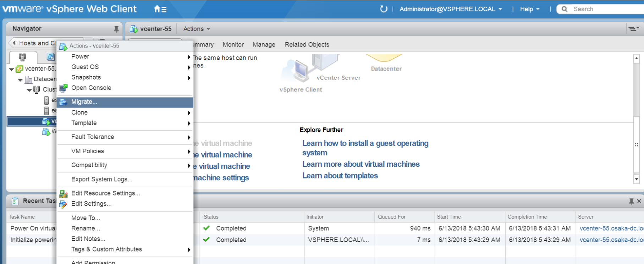Open Learn more about virtual machines link
The image size is (644, 264).
tap(361, 164)
